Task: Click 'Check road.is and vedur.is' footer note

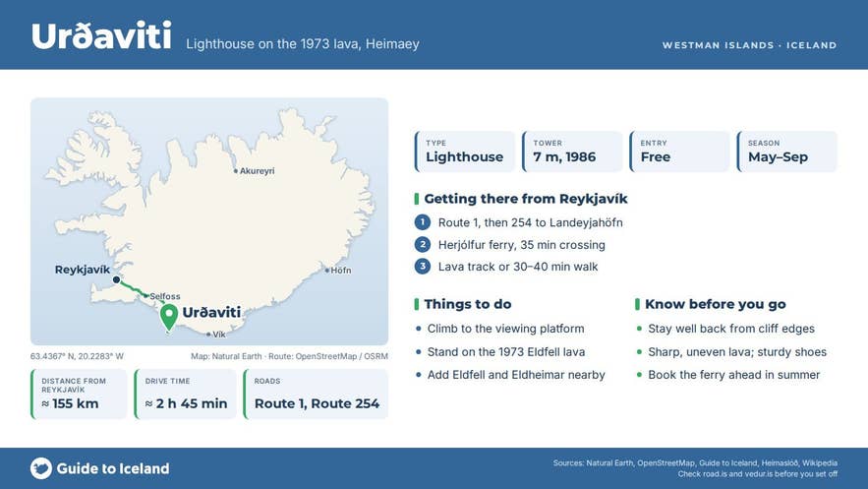Action: click(x=757, y=474)
